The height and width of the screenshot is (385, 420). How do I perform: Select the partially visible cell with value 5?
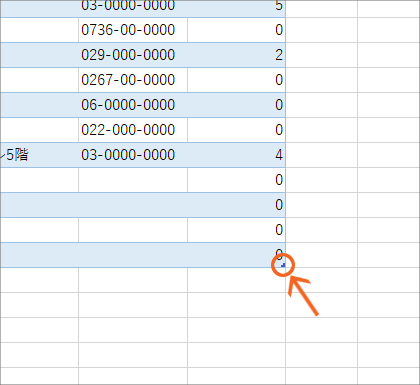click(236, 8)
